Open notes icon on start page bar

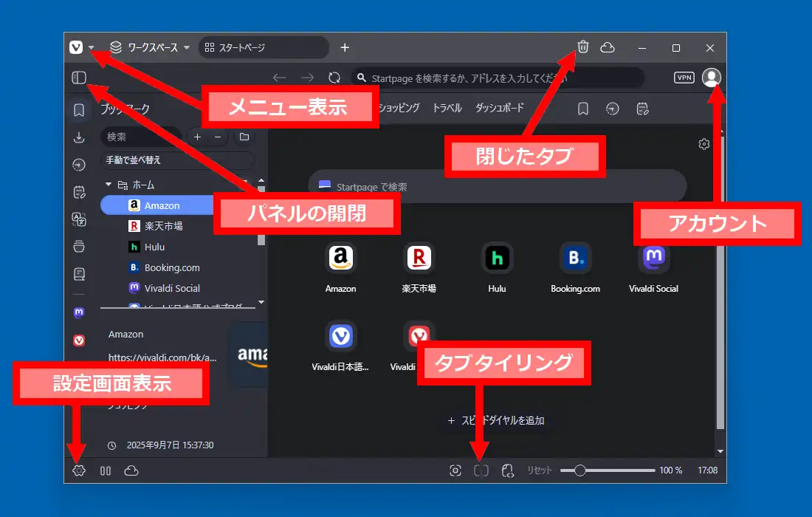click(643, 109)
